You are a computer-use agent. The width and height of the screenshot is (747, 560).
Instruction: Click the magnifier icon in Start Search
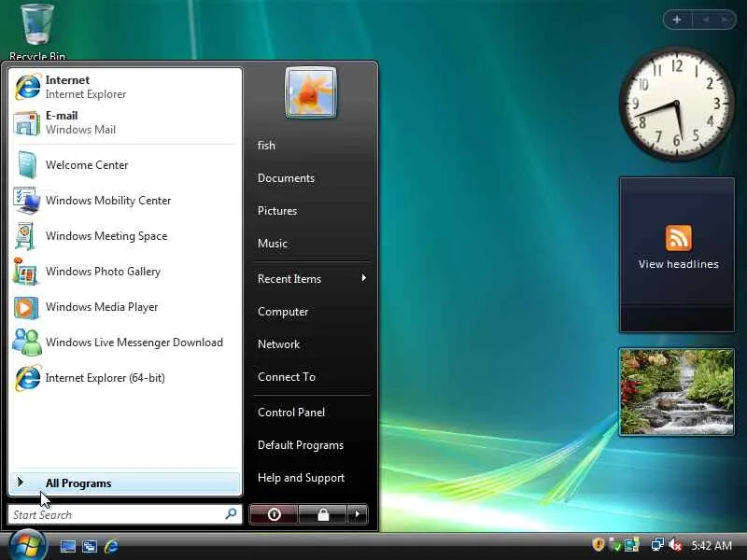tap(231, 514)
